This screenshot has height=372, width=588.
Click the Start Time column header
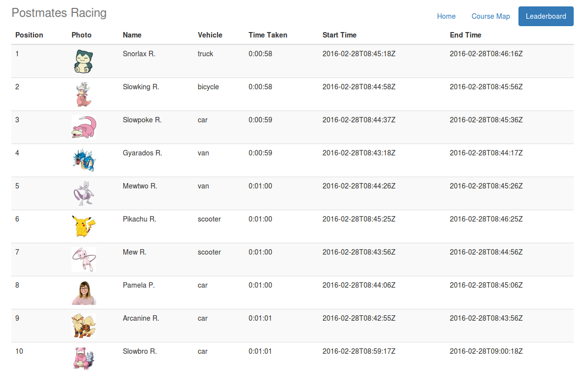click(x=339, y=35)
